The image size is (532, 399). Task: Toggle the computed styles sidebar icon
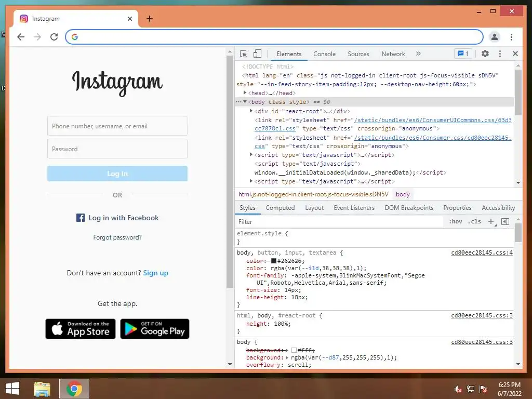[505, 221]
